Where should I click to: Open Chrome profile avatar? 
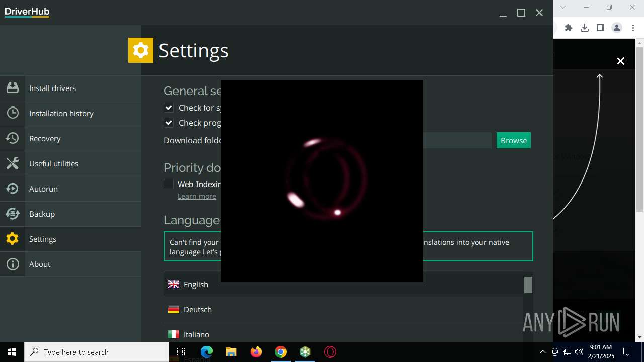617,28
